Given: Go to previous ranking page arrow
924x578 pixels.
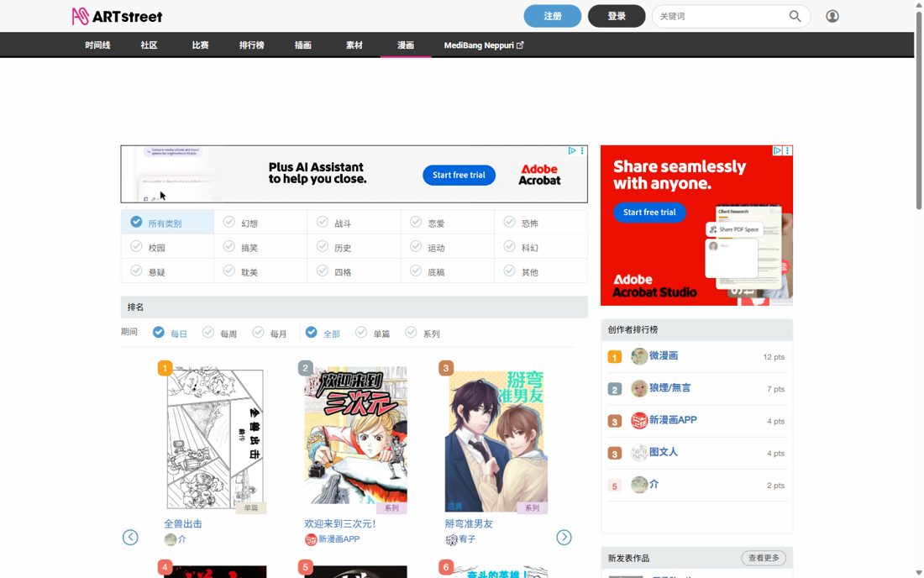Looking at the screenshot, I should [x=130, y=538].
